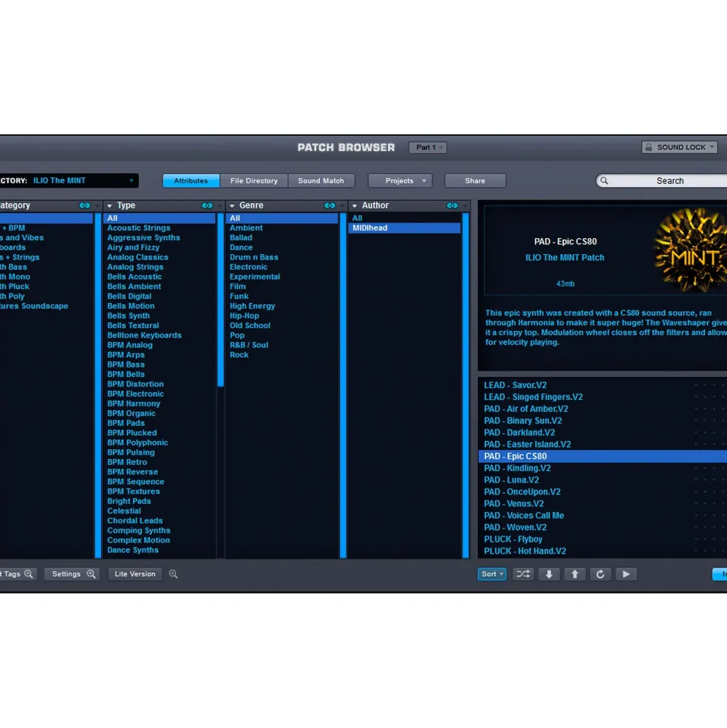Shuffle the patch list order
The image size is (727, 728).
[x=523, y=574]
